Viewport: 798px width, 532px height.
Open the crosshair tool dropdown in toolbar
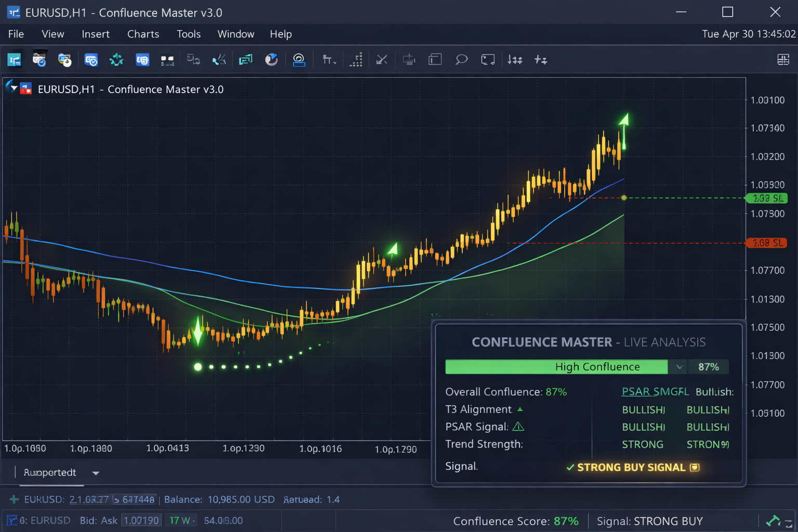[x=329, y=60]
